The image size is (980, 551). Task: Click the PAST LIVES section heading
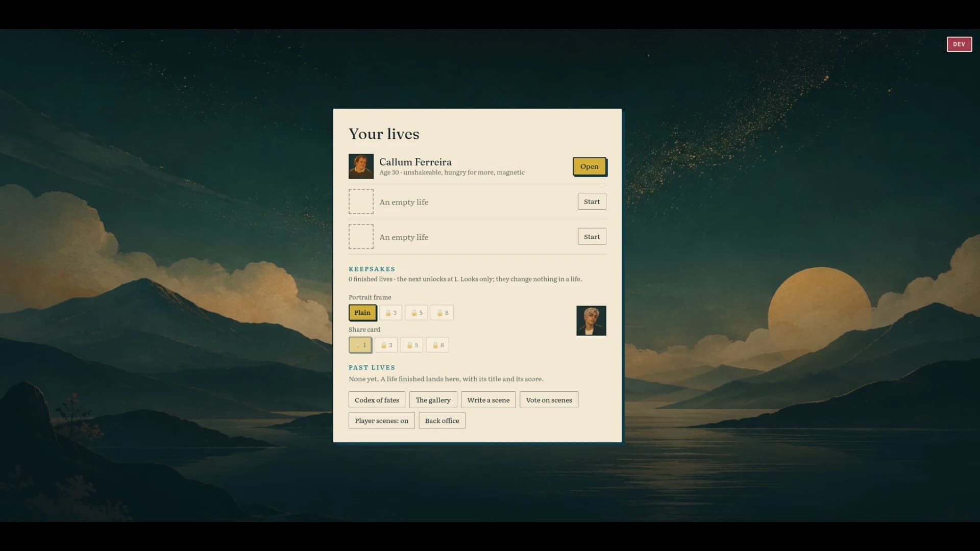tap(372, 367)
